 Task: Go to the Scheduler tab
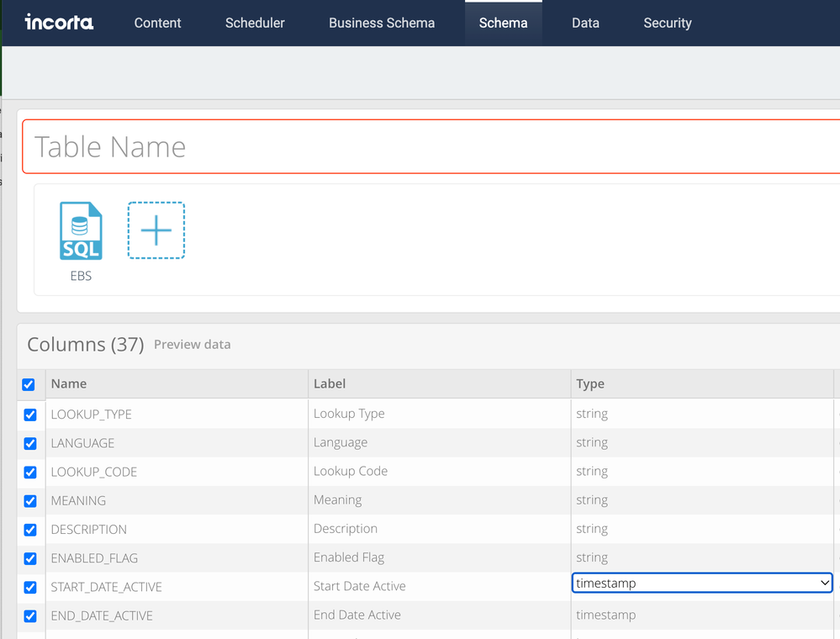coord(255,23)
